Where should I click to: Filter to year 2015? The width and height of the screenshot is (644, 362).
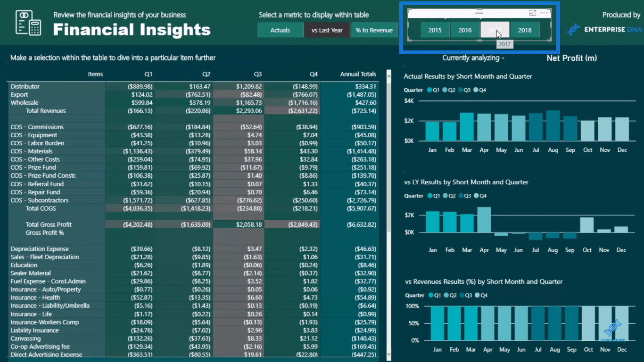435,30
